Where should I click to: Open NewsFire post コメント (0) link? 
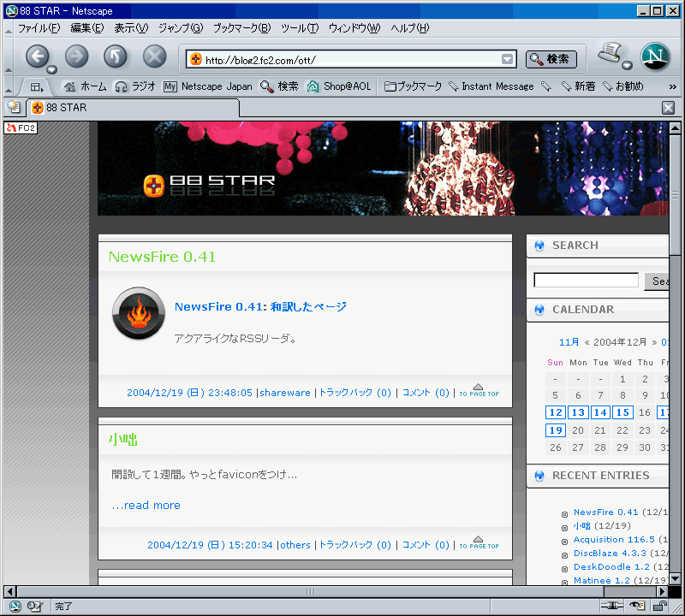[426, 393]
